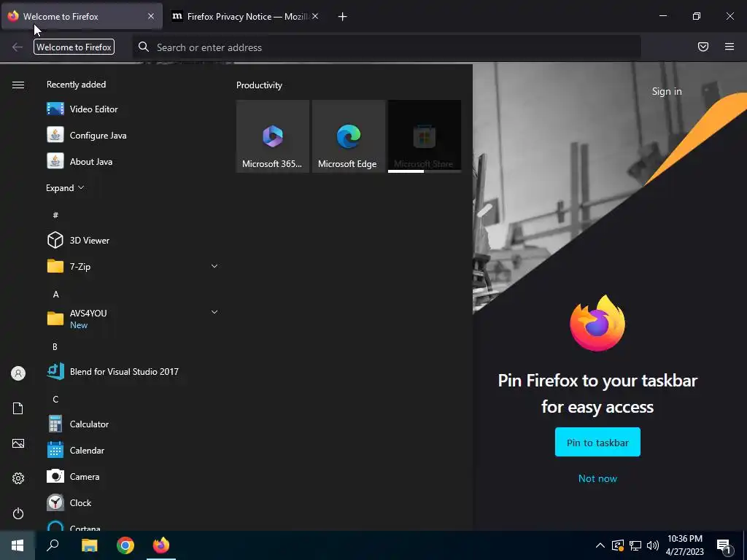Open Firefox application menu

729,47
